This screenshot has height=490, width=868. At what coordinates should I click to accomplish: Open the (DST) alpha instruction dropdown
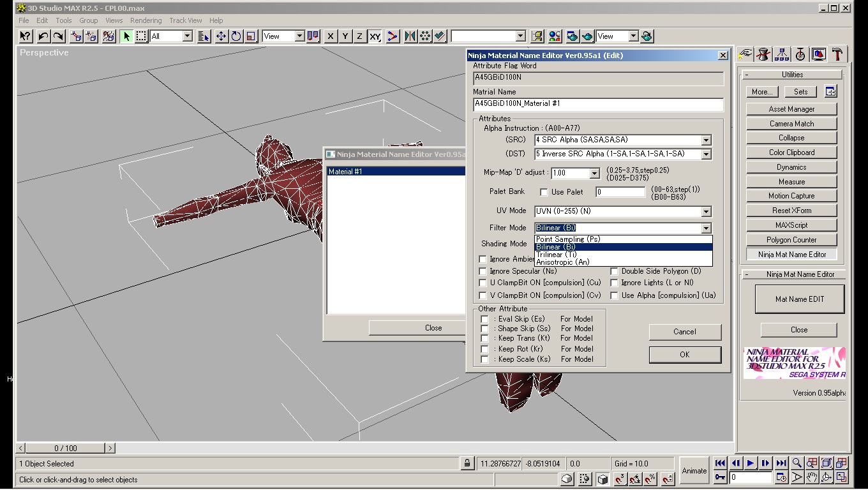click(x=706, y=154)
